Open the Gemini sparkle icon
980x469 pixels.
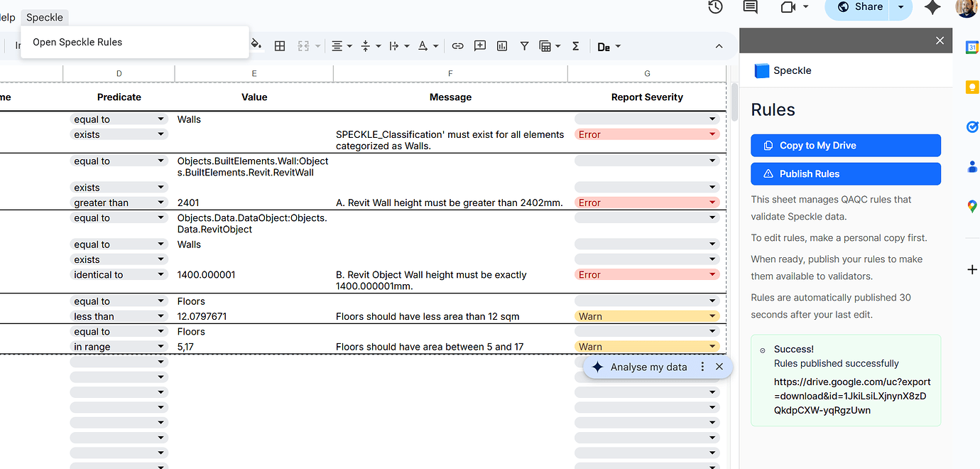(932, 7)
